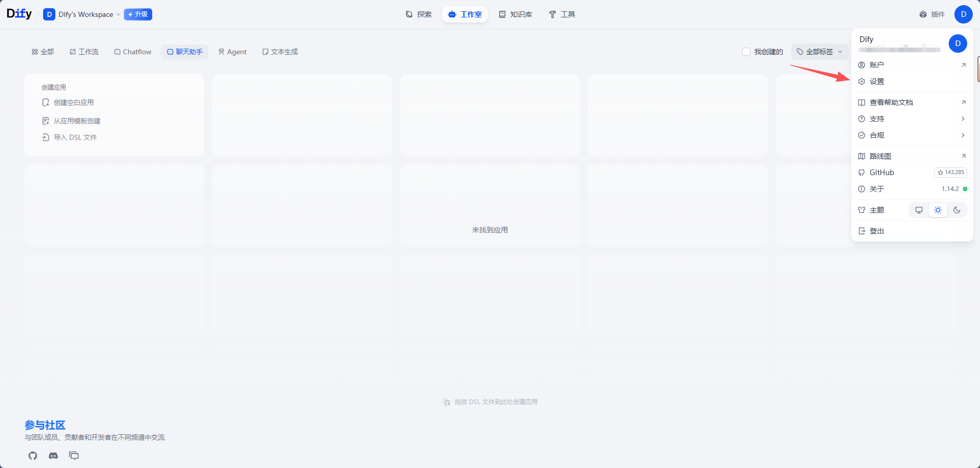Image resolution: width=980 pixels, height=468 pixels.
Task: Click the 登出 logout icon
Action: coord(862,231)
